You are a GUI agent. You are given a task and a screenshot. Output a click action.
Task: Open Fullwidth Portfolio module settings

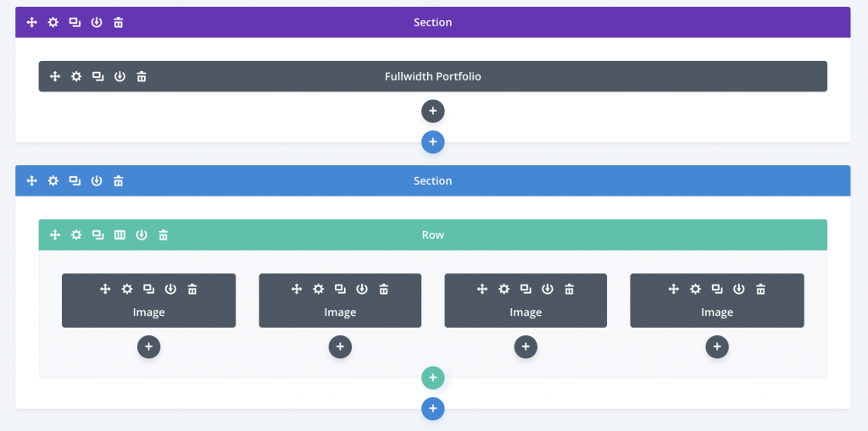coord(76,76)
